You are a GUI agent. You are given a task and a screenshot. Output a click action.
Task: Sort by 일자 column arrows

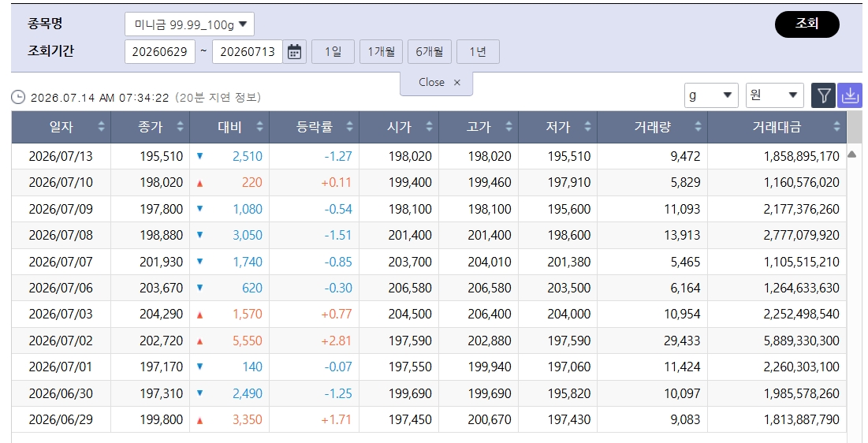pyautogui.click(x=101, y=127)
